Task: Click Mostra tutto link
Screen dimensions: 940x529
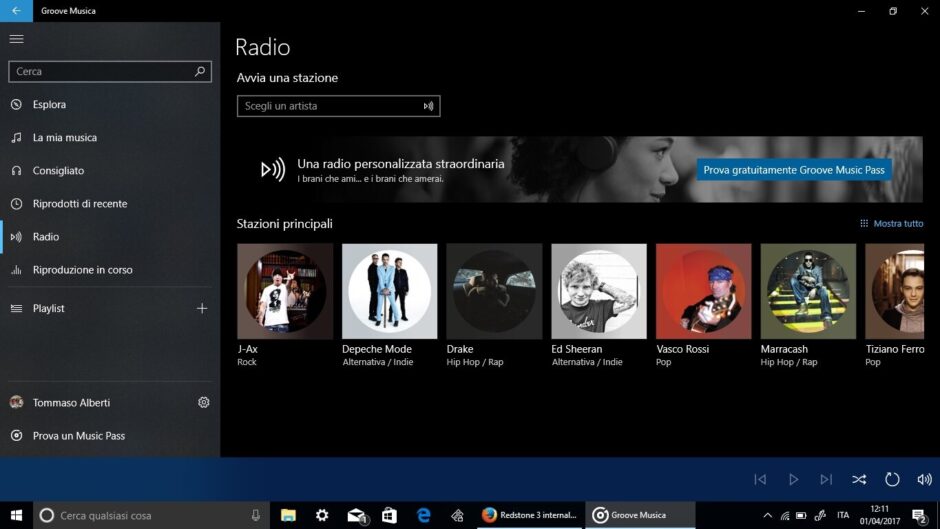Action: pos(898,223)
